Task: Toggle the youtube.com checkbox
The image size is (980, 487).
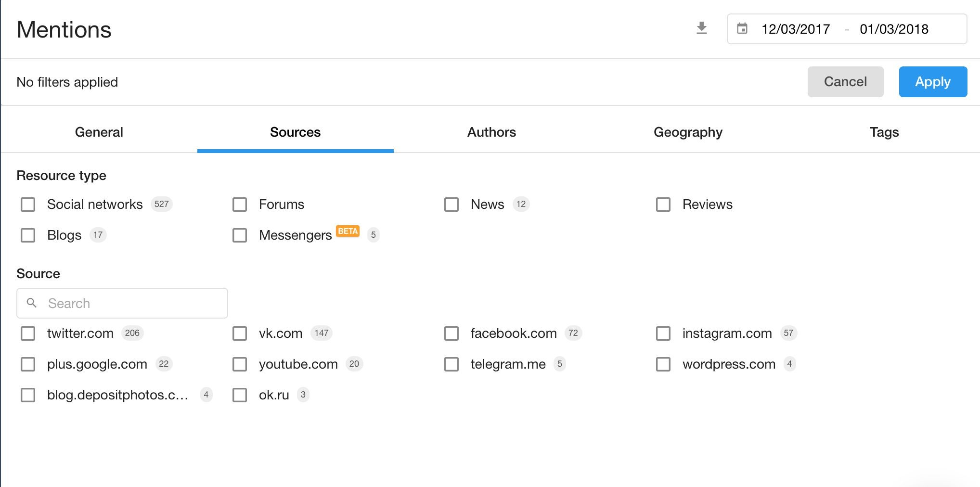Action: (x=240, y=364)
